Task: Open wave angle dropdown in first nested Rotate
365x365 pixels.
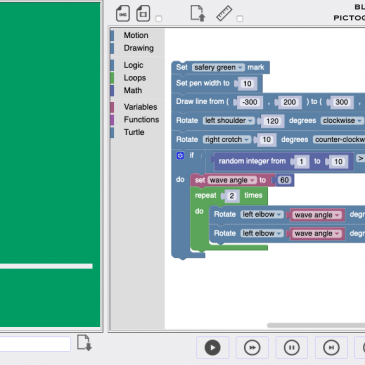Action: coord(318,215)
